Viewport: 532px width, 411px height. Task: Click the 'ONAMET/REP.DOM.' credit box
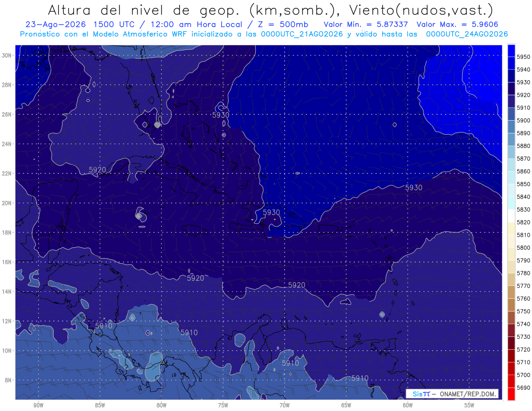(x=452, y=394)
